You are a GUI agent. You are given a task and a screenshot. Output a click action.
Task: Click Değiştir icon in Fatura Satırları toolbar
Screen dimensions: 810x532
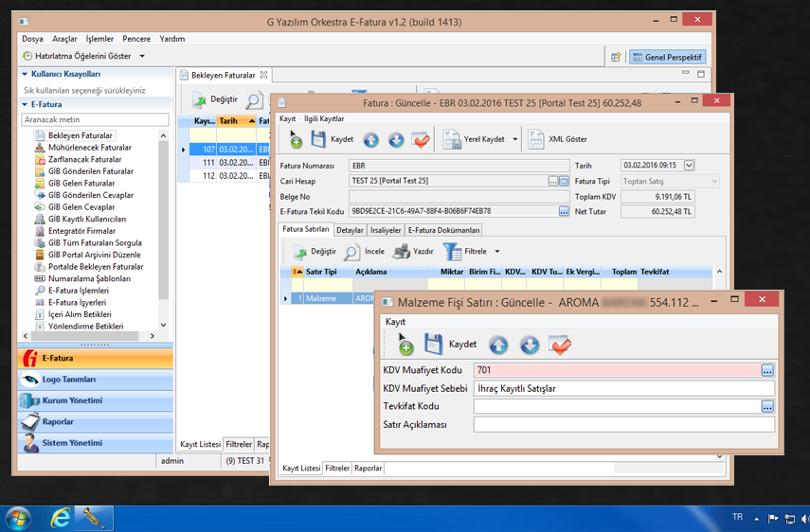coord(300,252)
